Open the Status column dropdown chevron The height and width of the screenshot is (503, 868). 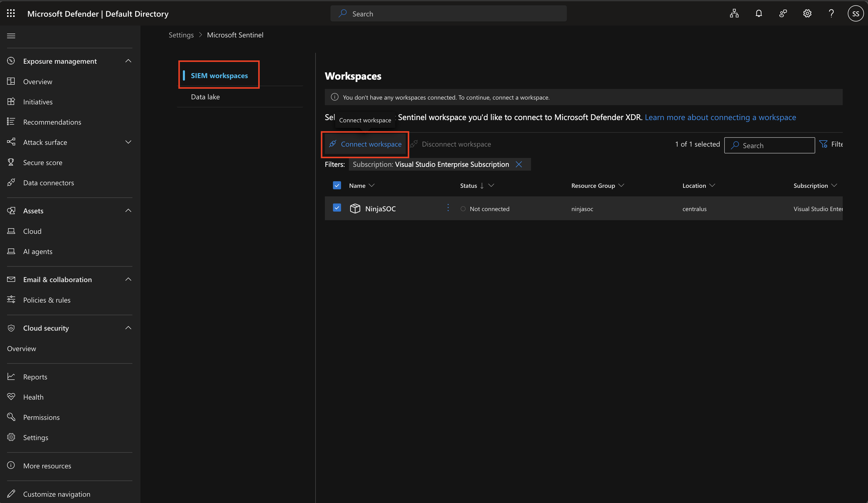pos(491,186)
